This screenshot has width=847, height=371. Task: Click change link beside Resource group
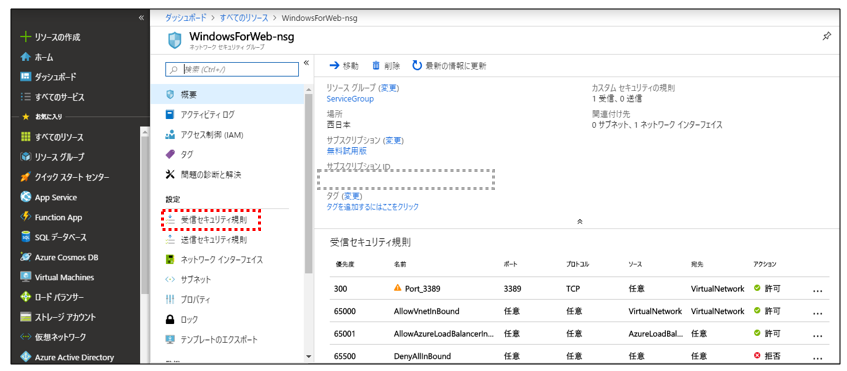[389, 87]
